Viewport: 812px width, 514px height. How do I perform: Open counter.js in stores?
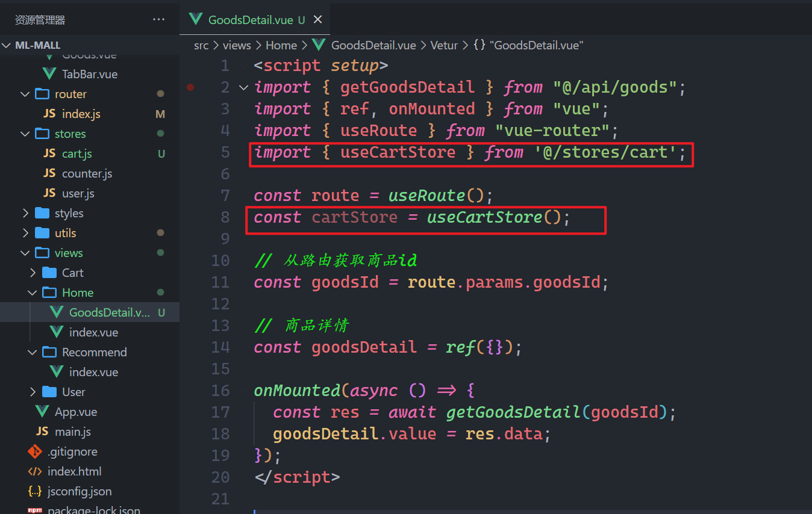(x=87, y=173)
